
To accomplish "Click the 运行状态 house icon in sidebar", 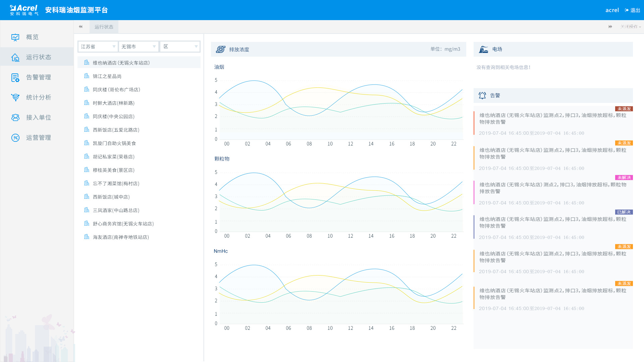I will [x=15, y=57].
